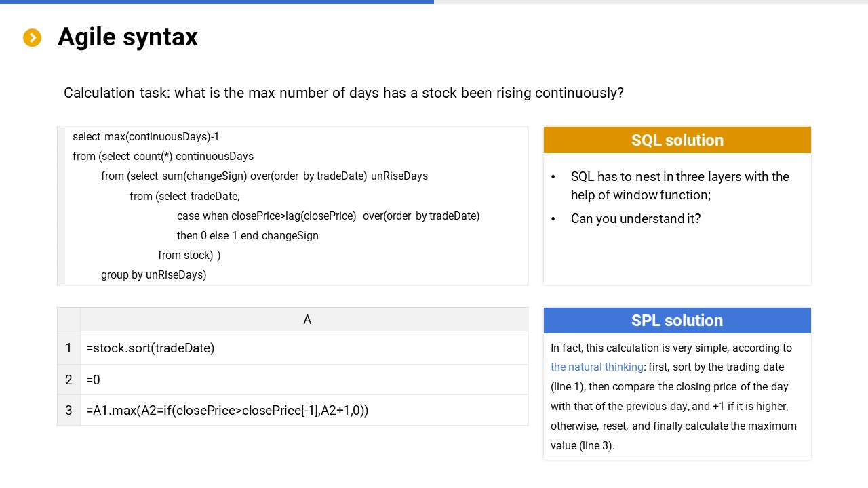This screenshot has height=488, width=868.
Task: Select row number 1 in SPL grid
Action: (68, 348)
